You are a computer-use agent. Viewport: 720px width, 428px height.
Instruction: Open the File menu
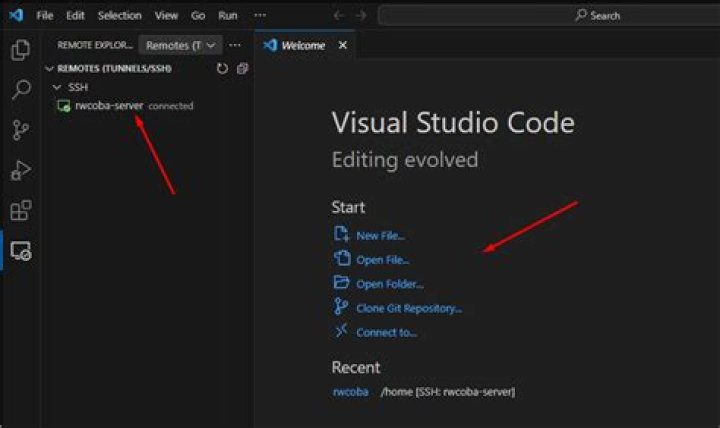click(45, 15)
